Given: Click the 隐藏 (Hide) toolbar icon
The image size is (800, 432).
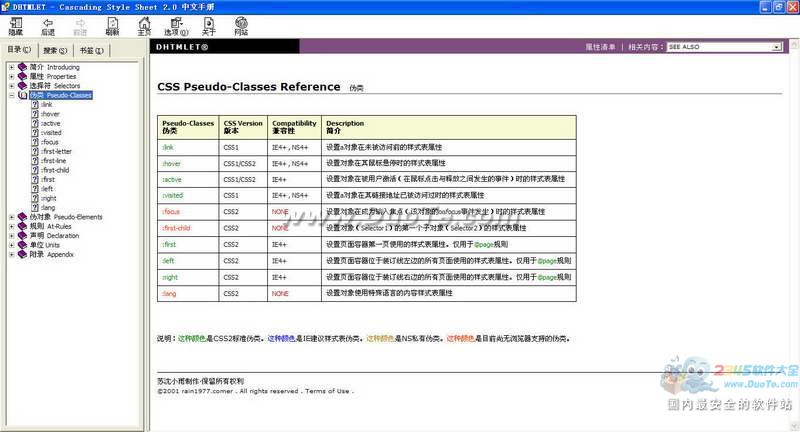Looking at the screenshot, I should [x=15, y=21].
